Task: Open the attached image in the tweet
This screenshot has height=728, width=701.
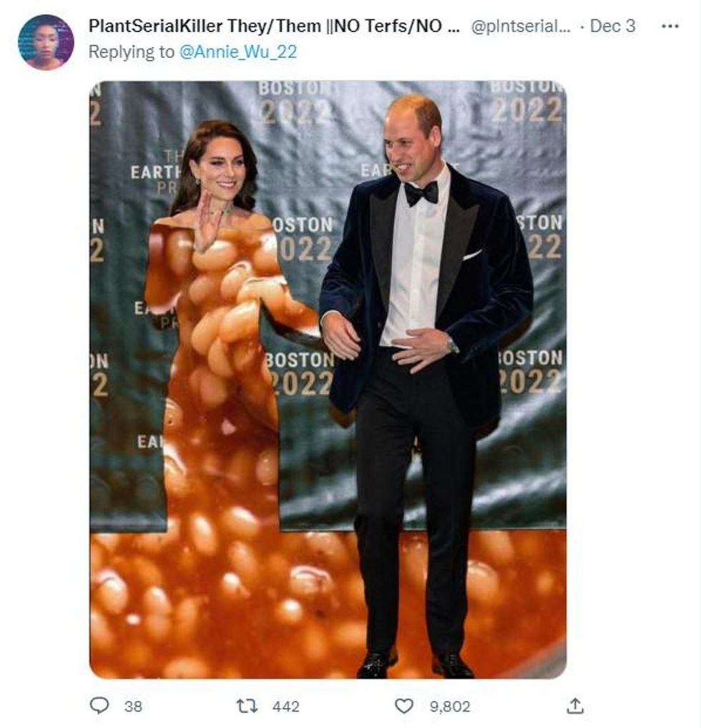Action: coord(328,379)
